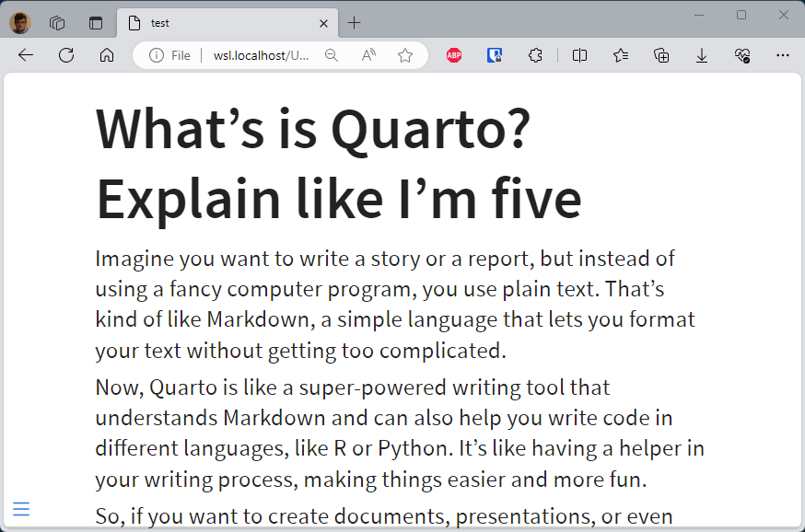The width and height of the screenshot is (805, 532).
Task: Open the password manager extension icon
Action: click(x=495, y=55)
